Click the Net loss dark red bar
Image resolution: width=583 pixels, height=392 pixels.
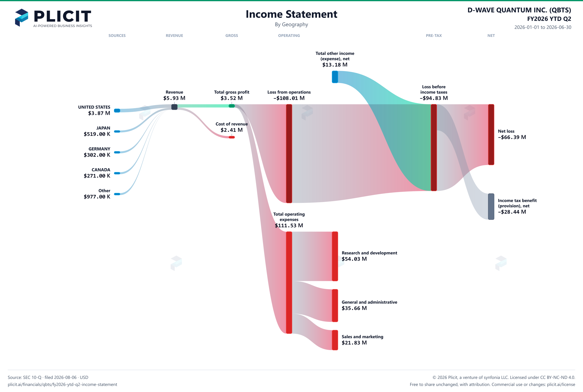pos(491,134)
